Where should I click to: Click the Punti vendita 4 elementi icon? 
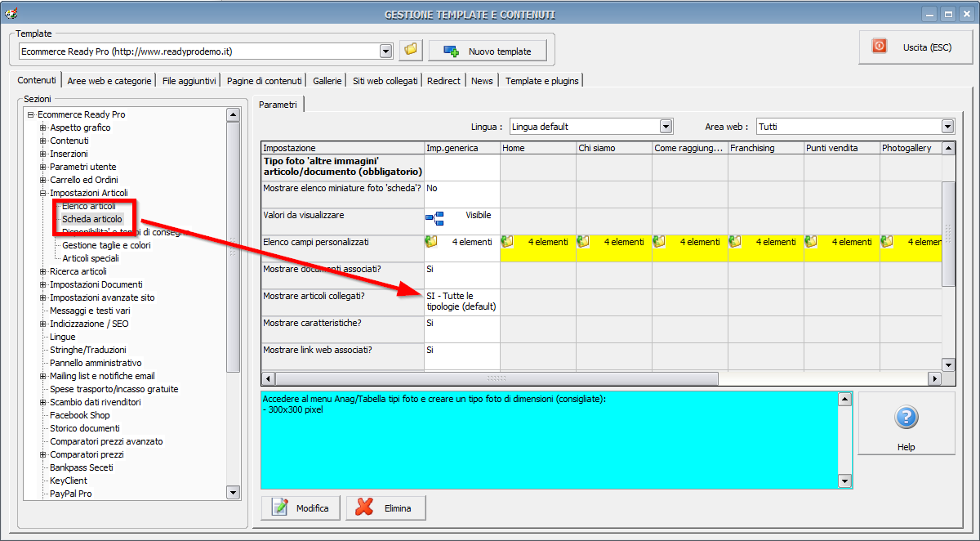(x=811, y=242)
